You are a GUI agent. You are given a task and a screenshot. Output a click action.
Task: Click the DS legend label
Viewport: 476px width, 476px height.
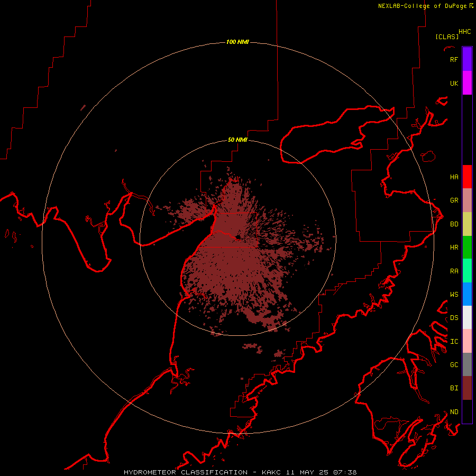[x=454, y=318]
